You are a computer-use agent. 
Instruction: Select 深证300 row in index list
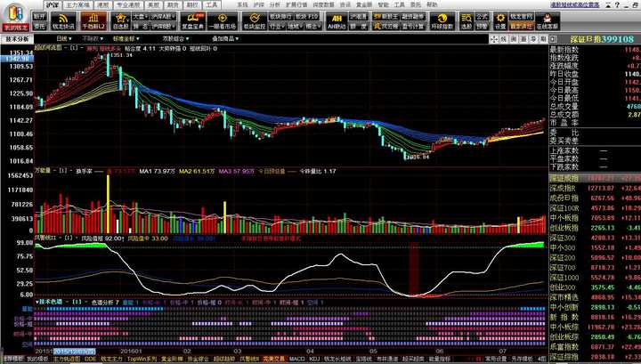(x=595, y=238)
